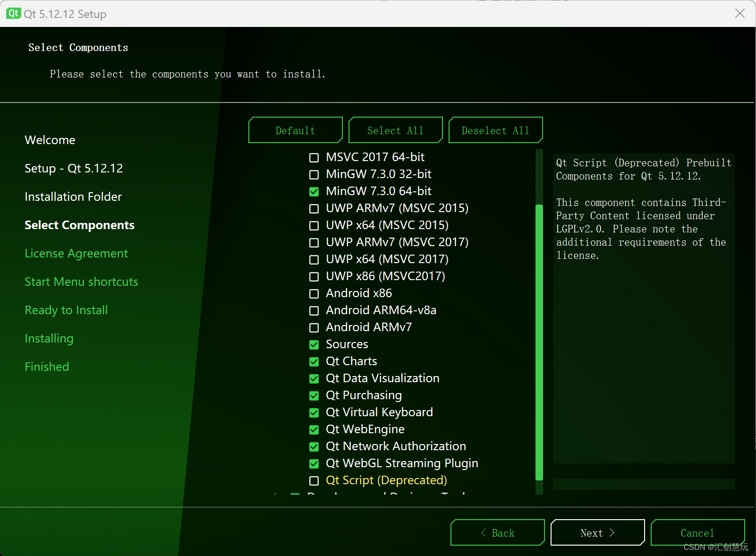Viewport: 756px width, 556px height.
Task: Select the Qt WebEngine row label
Action: tap(365, 429)
